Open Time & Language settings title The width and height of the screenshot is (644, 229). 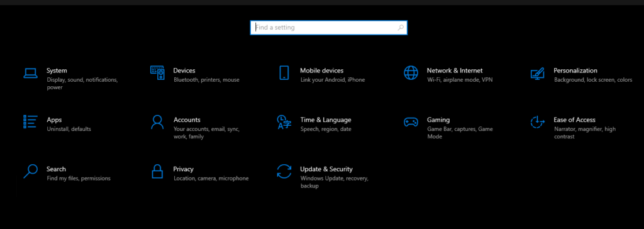point(326,120)
